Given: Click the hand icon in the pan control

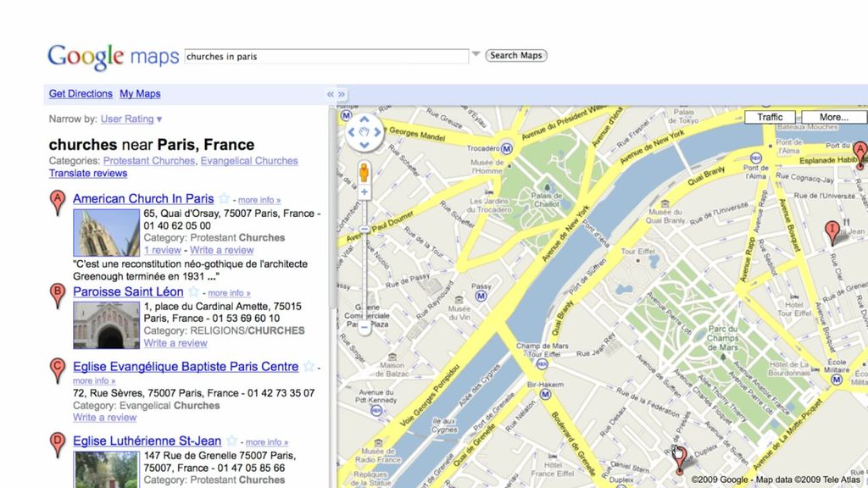Looking at the screenshot, I should click(364, 132).
